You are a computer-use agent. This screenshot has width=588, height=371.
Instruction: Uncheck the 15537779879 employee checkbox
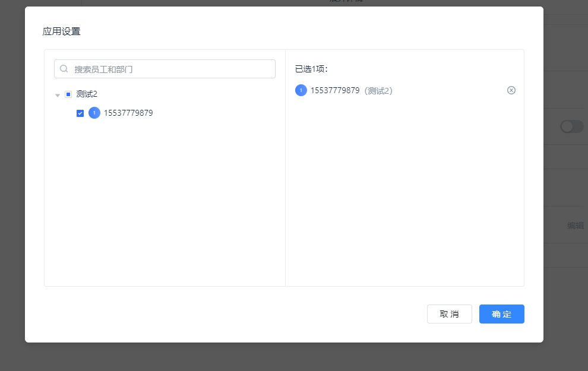[x=80, y=113]
